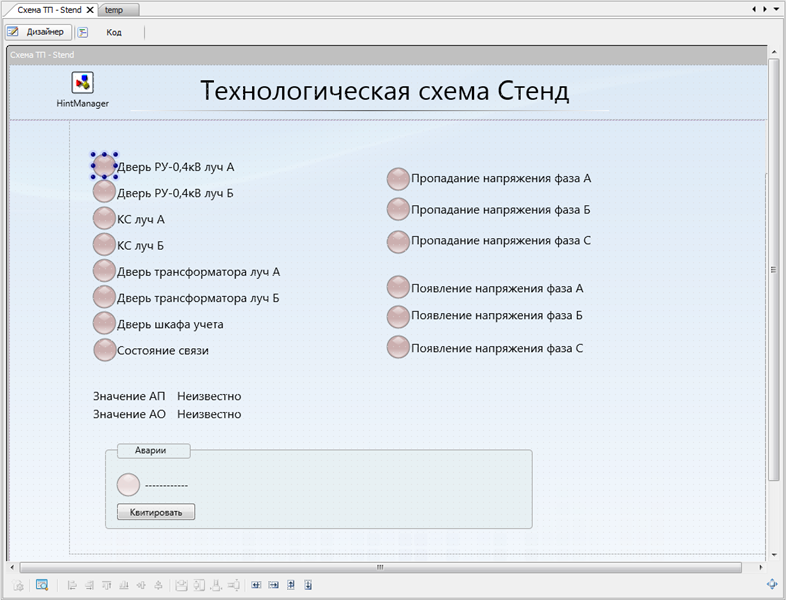
Task: Select indicator for Дверь РУ-0,4кВ луч Б
Action: [x=104, y=192]
